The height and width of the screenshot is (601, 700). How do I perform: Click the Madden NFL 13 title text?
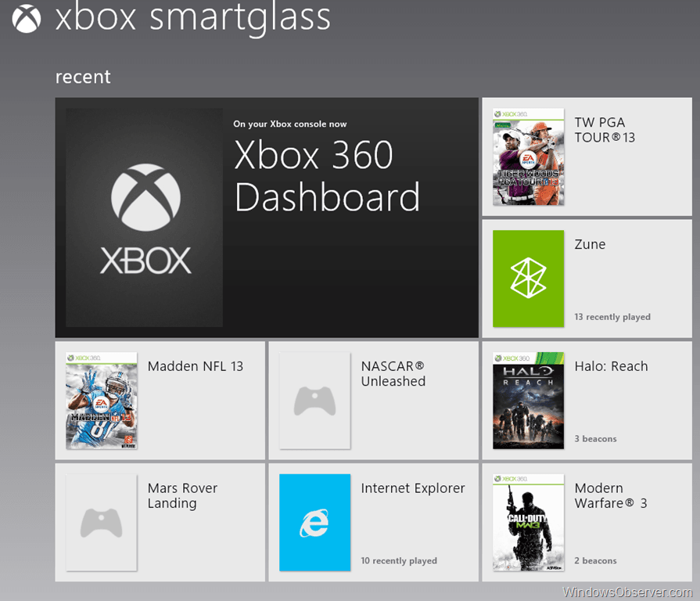click(196, 365)
